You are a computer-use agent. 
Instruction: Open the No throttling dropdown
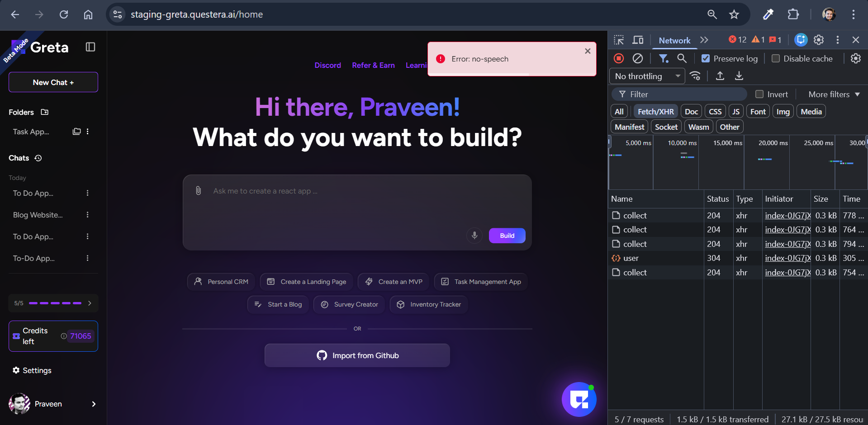(647, 76)
